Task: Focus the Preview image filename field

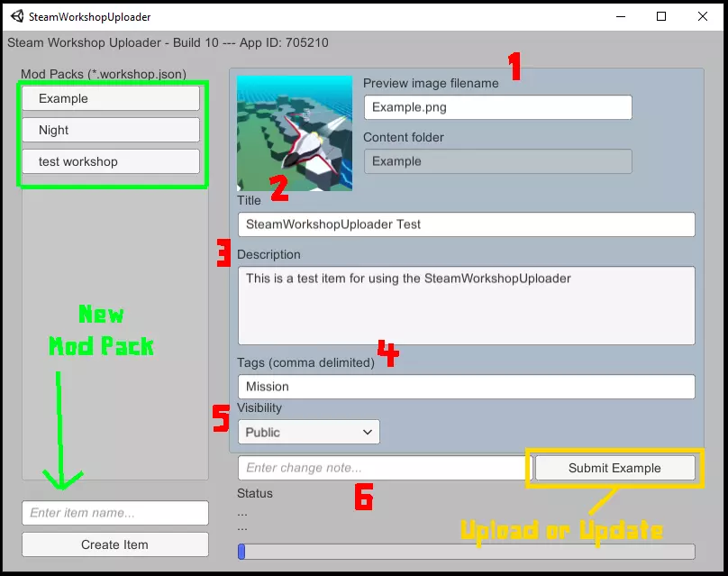Action: 497,107
